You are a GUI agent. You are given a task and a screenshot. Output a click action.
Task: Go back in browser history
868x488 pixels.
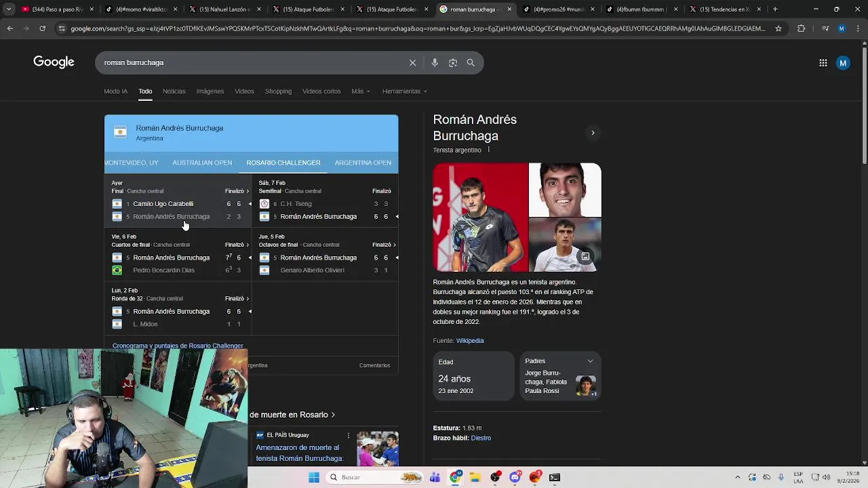click(x=9, y=28)
